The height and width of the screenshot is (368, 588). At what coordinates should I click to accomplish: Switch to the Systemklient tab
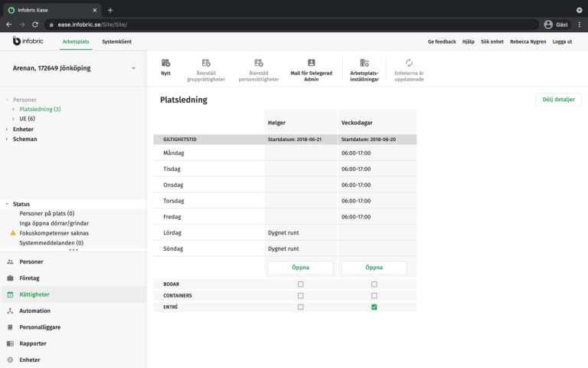[116, 41]
